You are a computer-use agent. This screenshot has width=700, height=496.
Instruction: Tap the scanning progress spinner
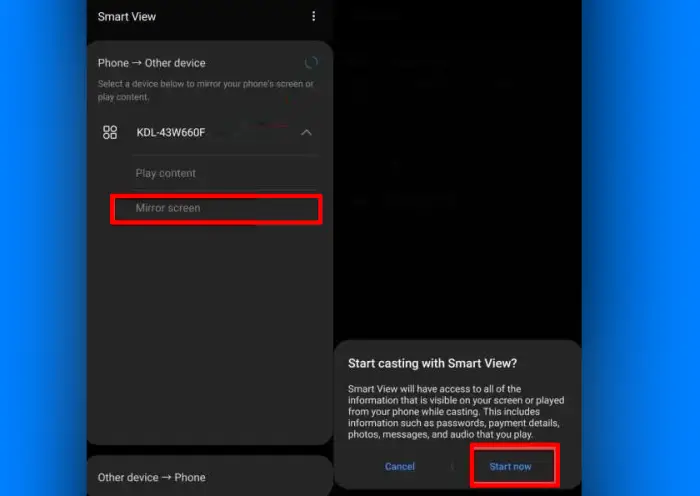pos(311,63)
